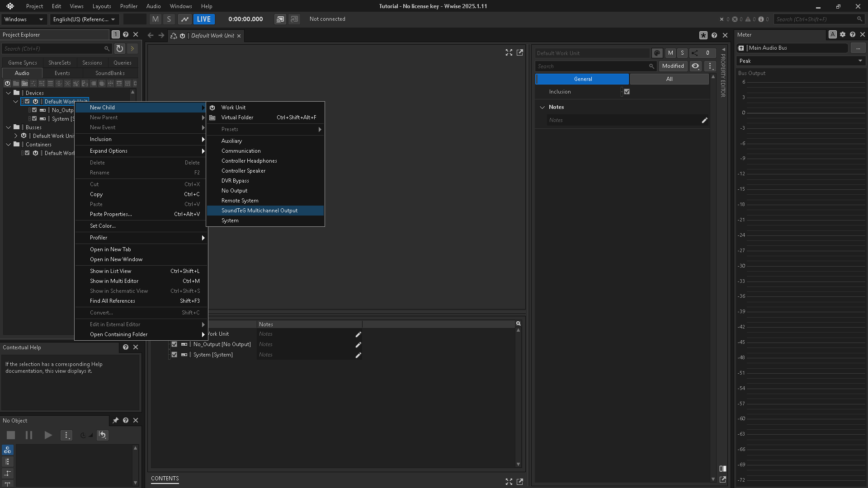Click the reset transport icon
The height and width of the screenshot is (488, 868).
(103, 435)
